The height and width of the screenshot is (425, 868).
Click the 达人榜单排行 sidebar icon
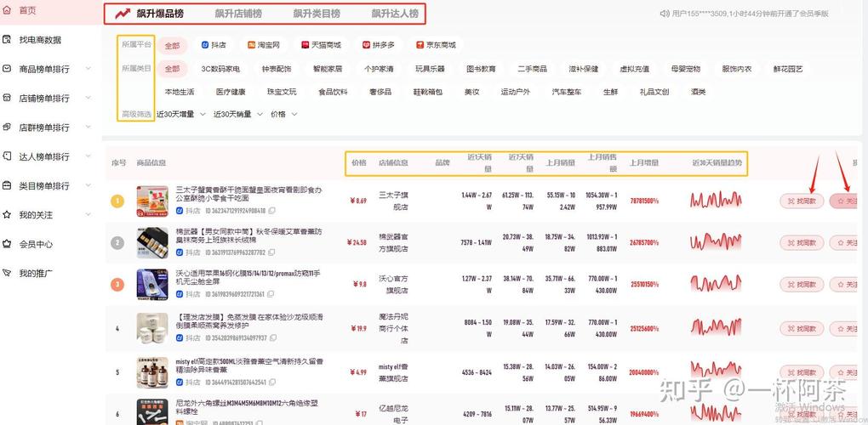pyautogui.click(x=7, y=156)
